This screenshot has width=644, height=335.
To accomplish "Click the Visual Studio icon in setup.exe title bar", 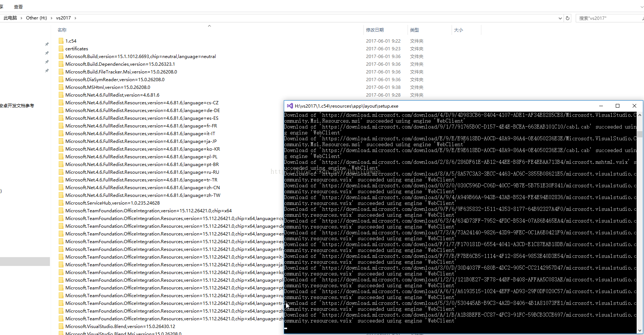I will click(290, 106).
